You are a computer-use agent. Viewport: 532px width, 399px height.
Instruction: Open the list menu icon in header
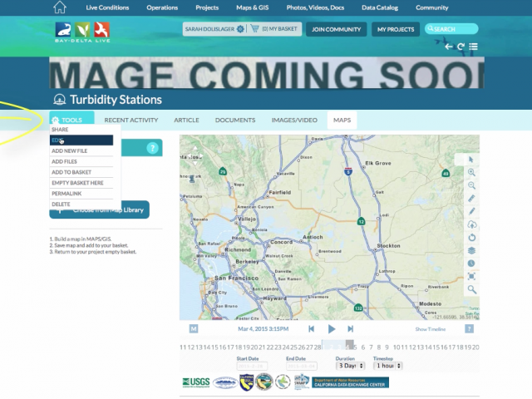(473, 47)
